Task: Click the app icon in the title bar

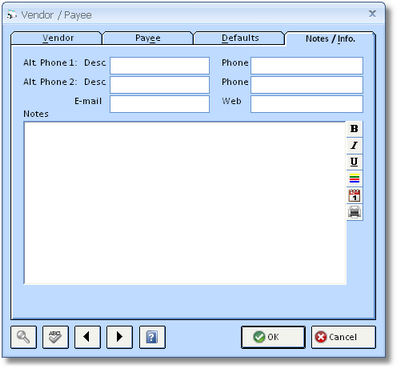Action: 12,15
